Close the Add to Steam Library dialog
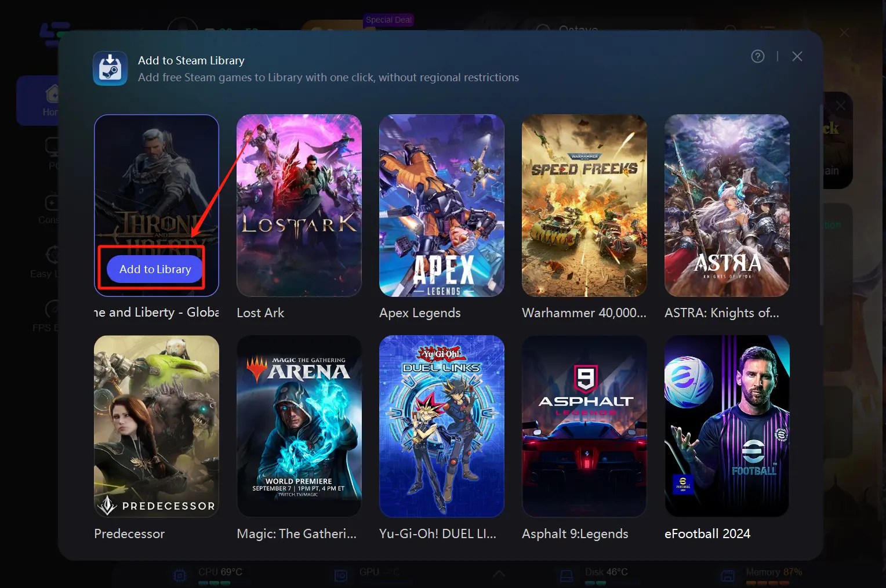Image resolution: width=886 pixels, height=588 pixels. [797, 56]
